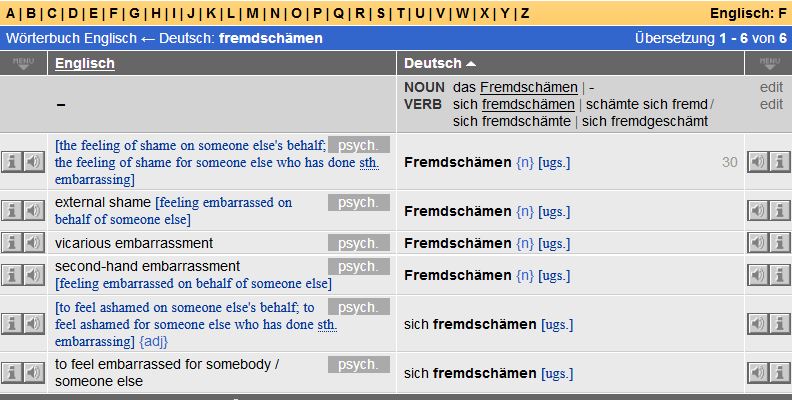792x400 pixels.
Task: Sort by Deutsch column header arrow
Action: [471, 64]
